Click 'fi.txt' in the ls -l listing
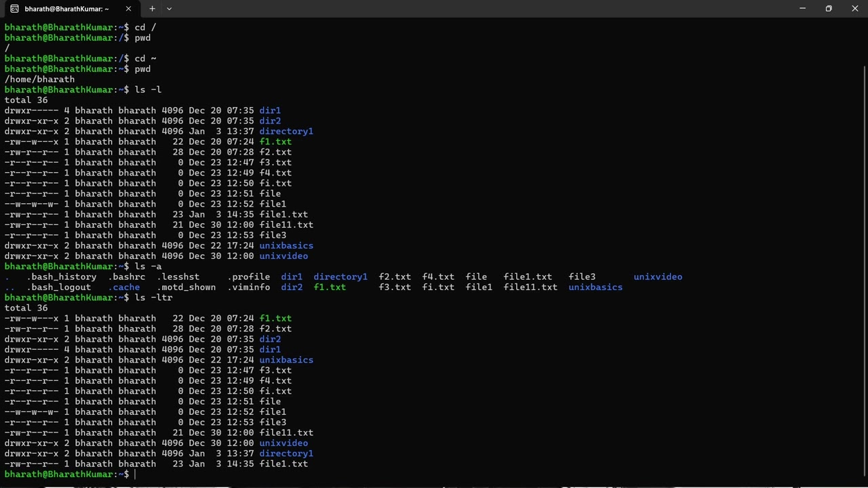This screenshot has height=488, width=868. click(275, 183)
